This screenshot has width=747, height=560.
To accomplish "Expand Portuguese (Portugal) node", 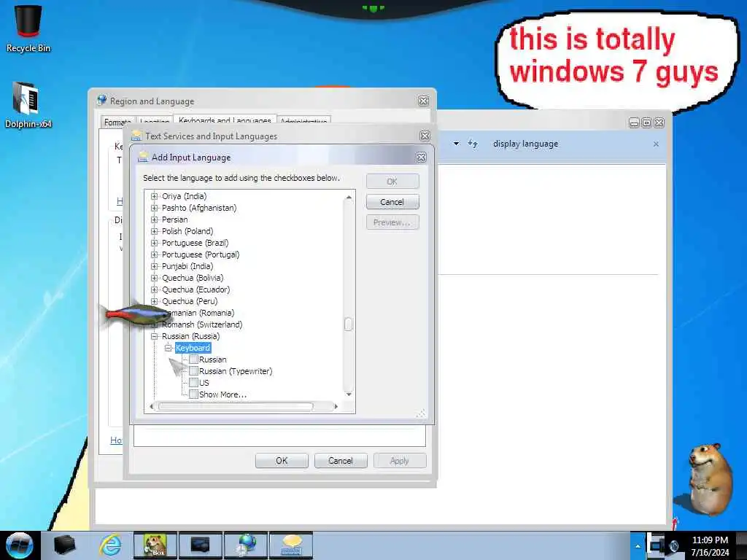I will pos(155,254).
